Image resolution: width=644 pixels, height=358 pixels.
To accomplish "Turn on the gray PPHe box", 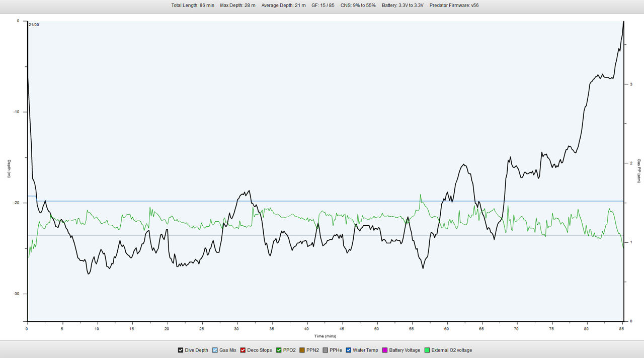I will point(325,350).
